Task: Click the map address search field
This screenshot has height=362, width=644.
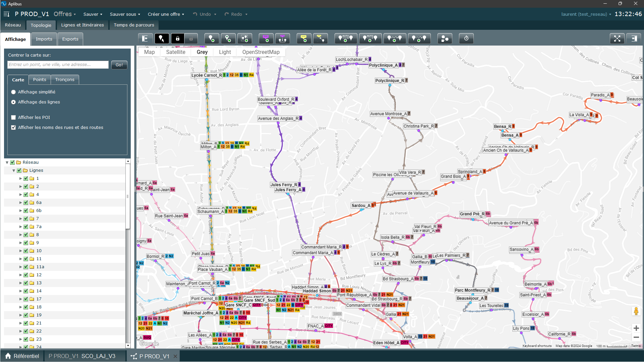Action: pyautogui.click(x=58, y=65)
